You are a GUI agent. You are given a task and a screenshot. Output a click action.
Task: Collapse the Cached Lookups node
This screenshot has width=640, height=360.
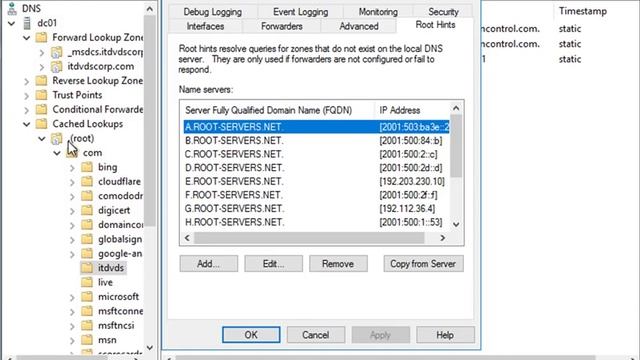[x=27, y=124]
